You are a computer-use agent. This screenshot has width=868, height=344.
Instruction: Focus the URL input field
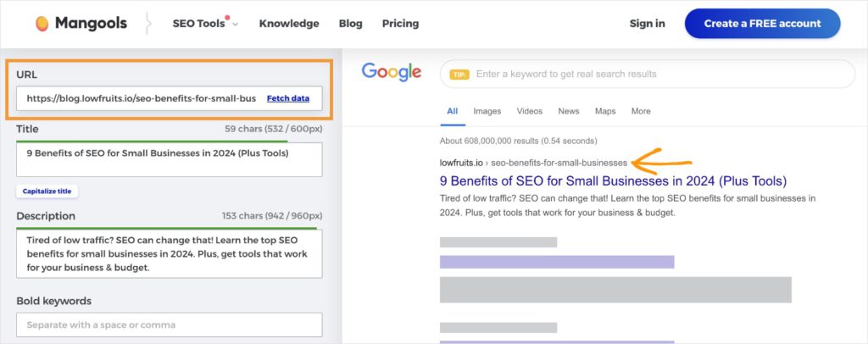[x=170, y=98]
